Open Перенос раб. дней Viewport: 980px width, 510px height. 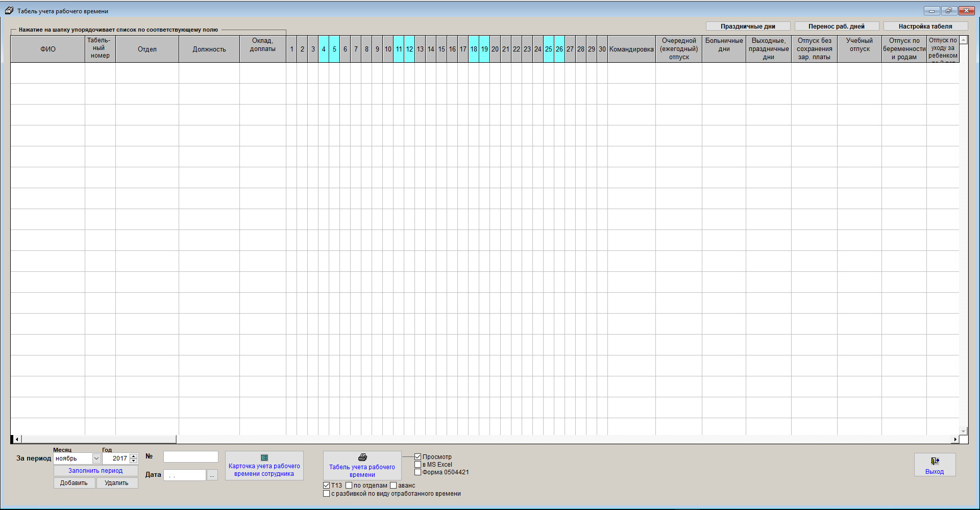[837, 27]
